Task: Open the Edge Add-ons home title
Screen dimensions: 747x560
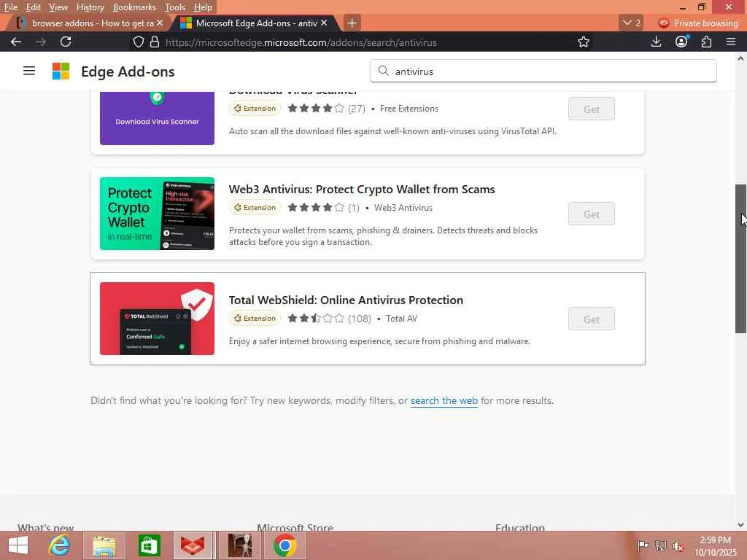Action: click(x=128, y=71)
